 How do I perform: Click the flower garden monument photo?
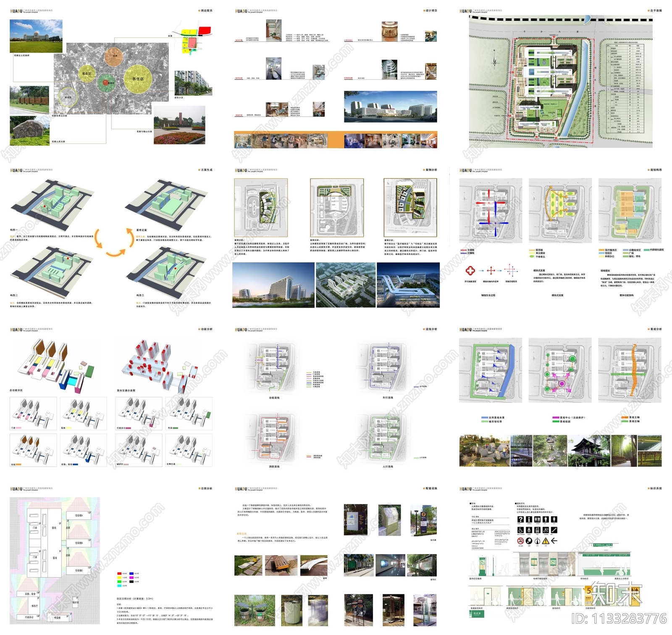180,125
